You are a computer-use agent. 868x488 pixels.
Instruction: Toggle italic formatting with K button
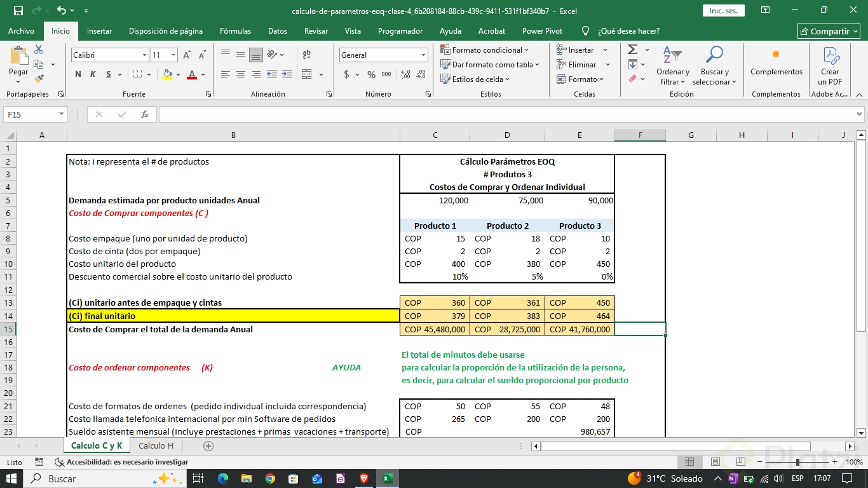(x=93, y=74)
